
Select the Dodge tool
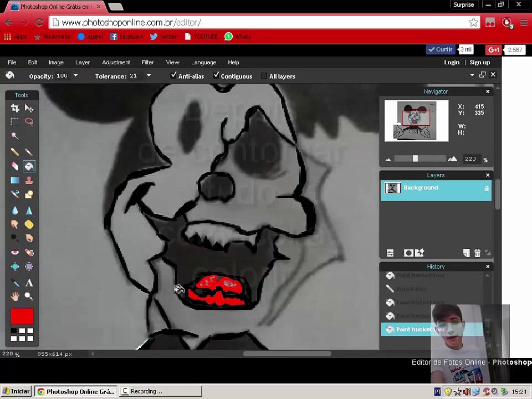coord(15,238)
